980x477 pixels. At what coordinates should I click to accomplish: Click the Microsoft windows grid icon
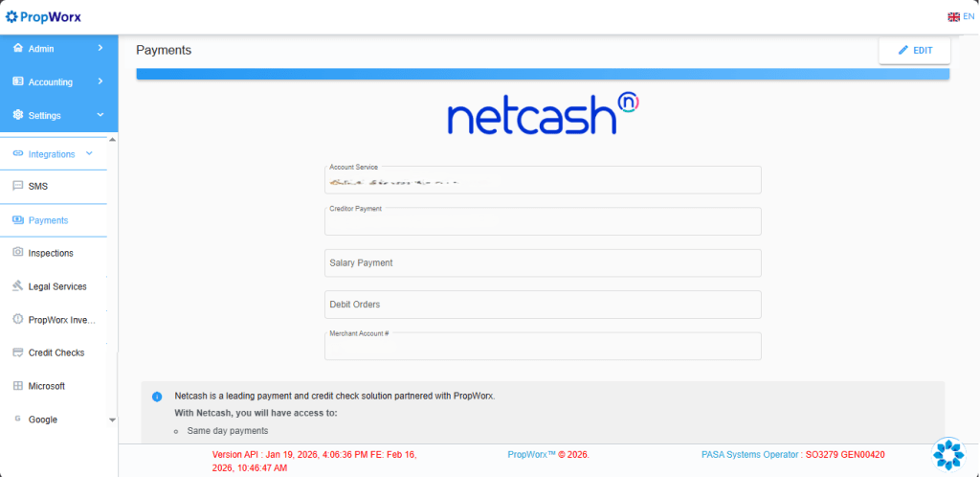click(x=18, y=386)
